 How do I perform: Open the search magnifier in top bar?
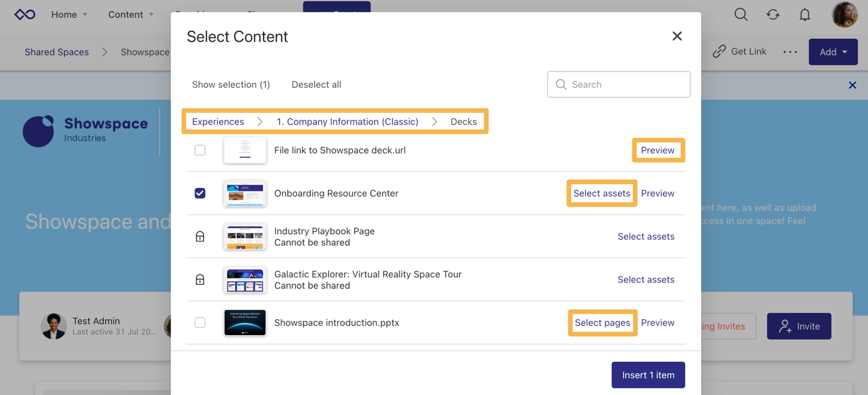point(741,15)
